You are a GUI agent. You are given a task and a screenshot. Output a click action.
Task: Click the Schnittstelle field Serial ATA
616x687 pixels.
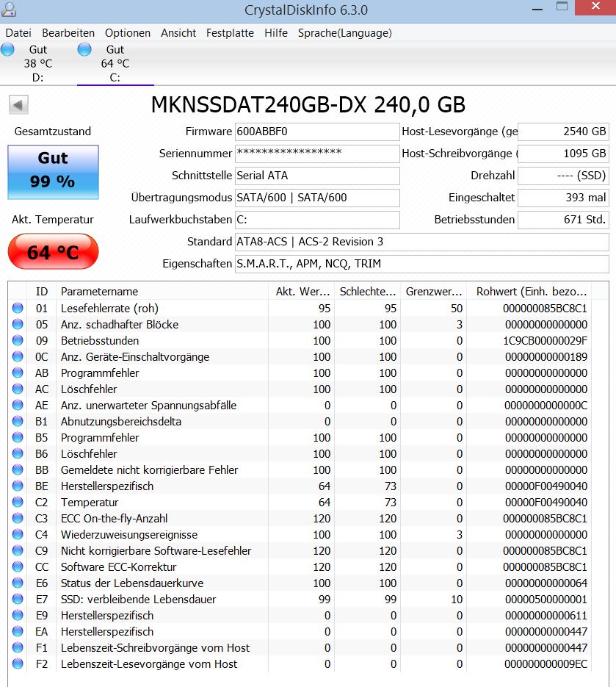coord(317,176)
